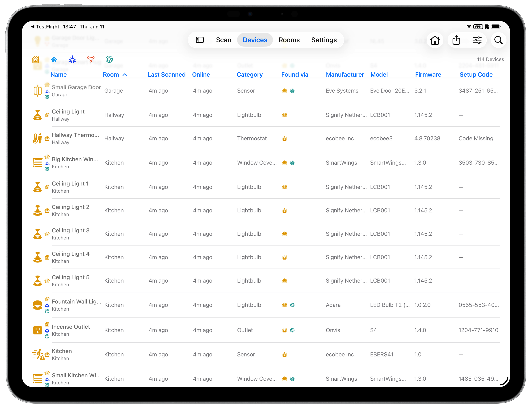The image size is (532, 408).
Task: Sort by Last Scanned column
Action: pyautogui.click(x=167, y=74)
